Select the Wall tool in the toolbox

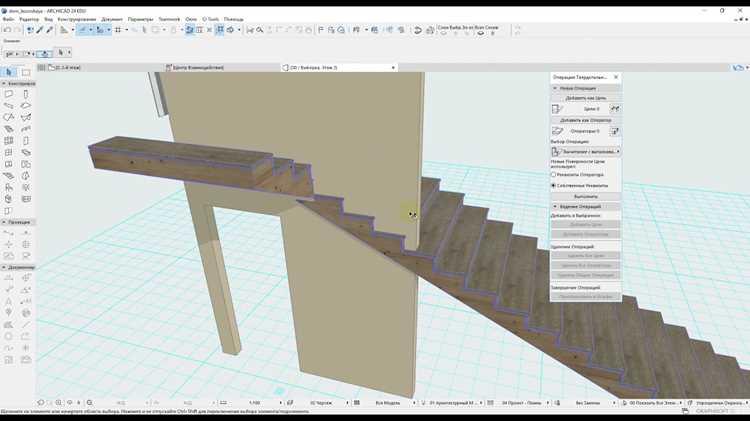[9, 94]
